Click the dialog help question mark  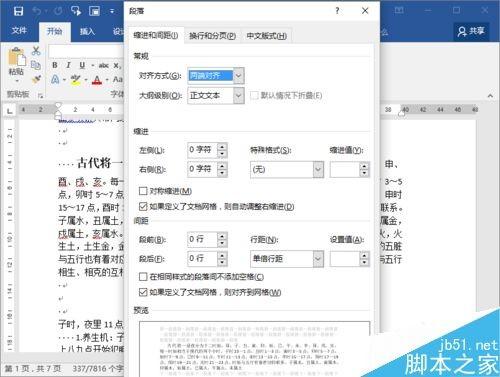click(337, 11)
